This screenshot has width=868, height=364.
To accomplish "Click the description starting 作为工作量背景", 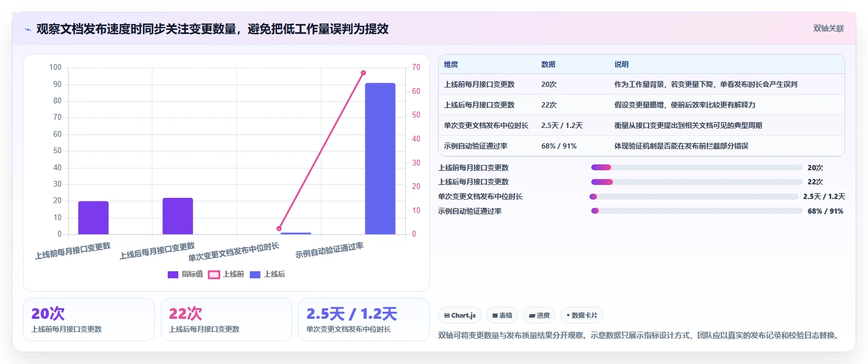I will [706, 85].
